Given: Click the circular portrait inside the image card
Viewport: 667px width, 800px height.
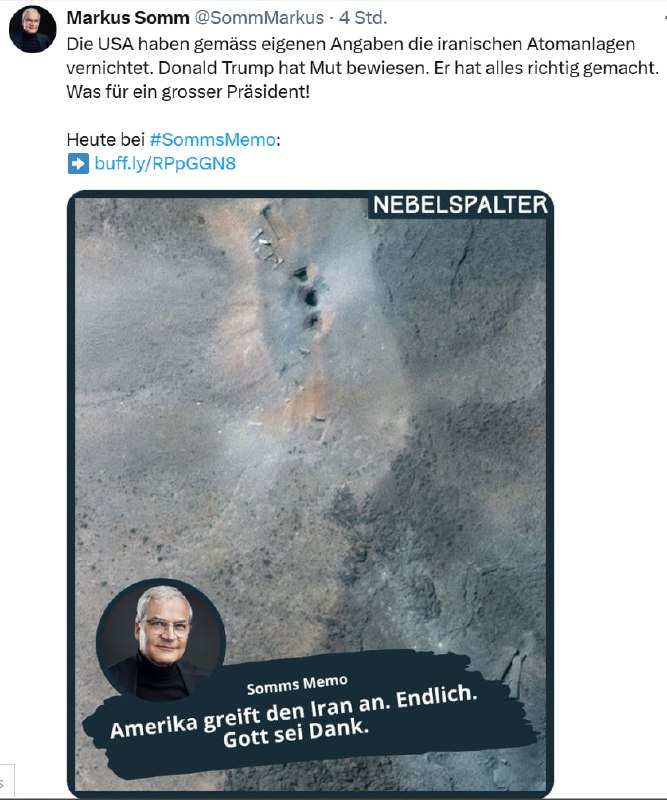Looking at the screenshot, I should (x=161, y=640).
